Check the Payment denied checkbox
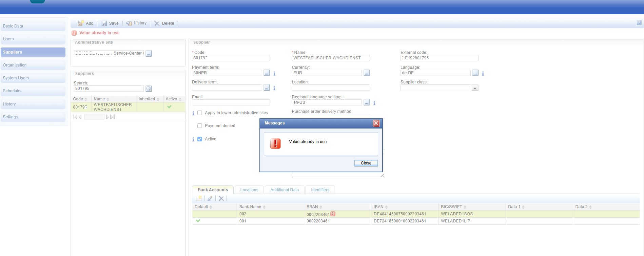This screenshot has width=644, height=256. click(200, 126)
